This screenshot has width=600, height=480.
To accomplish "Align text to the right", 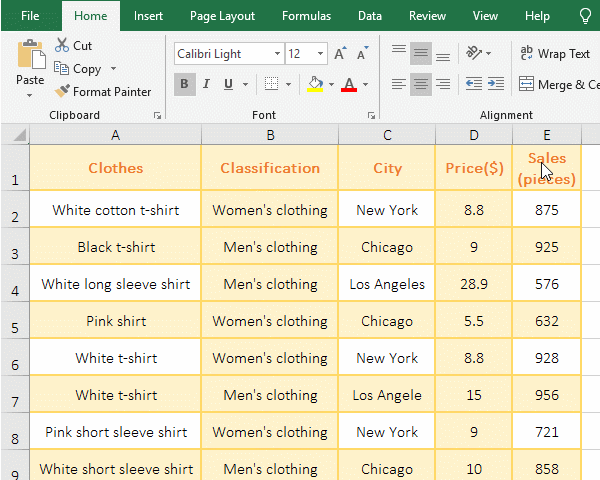I will [x=443, y=84].
